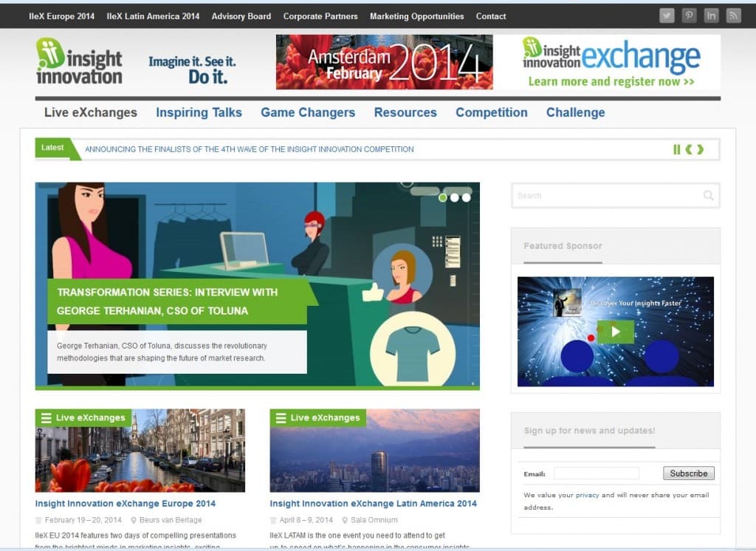Screen dimensions: 756x551
Task: Open the Insight Innovation eXchange Europe 2014 article
Action: tap(126, 504)
